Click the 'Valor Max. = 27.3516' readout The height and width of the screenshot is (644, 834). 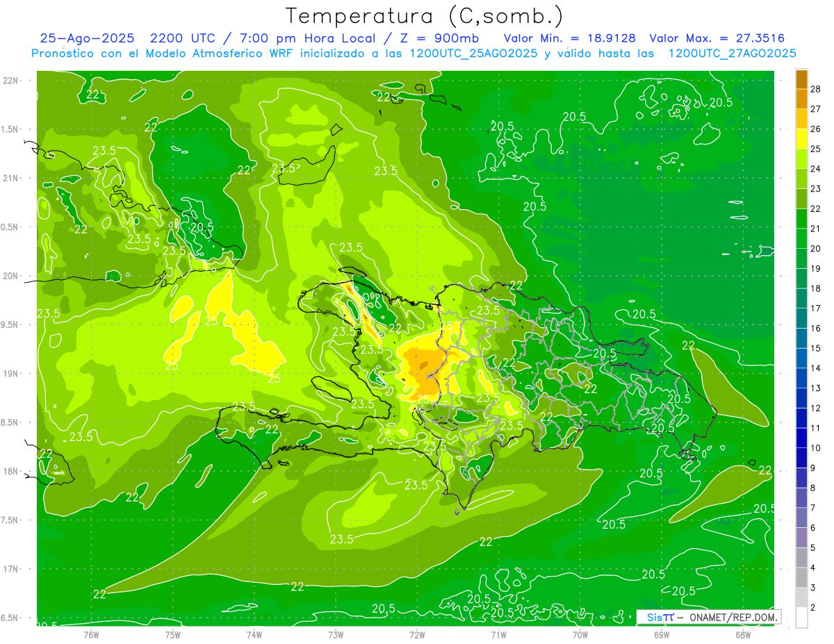pos(717,38)
